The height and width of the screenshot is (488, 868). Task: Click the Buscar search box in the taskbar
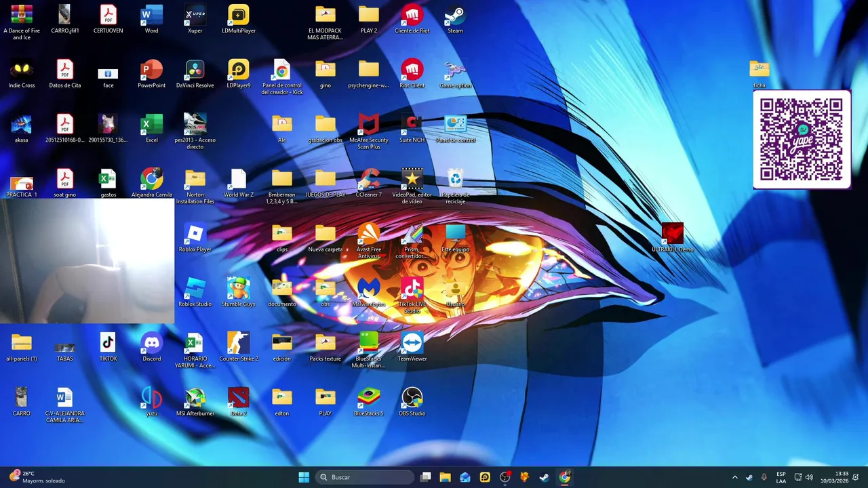(366, 477)
